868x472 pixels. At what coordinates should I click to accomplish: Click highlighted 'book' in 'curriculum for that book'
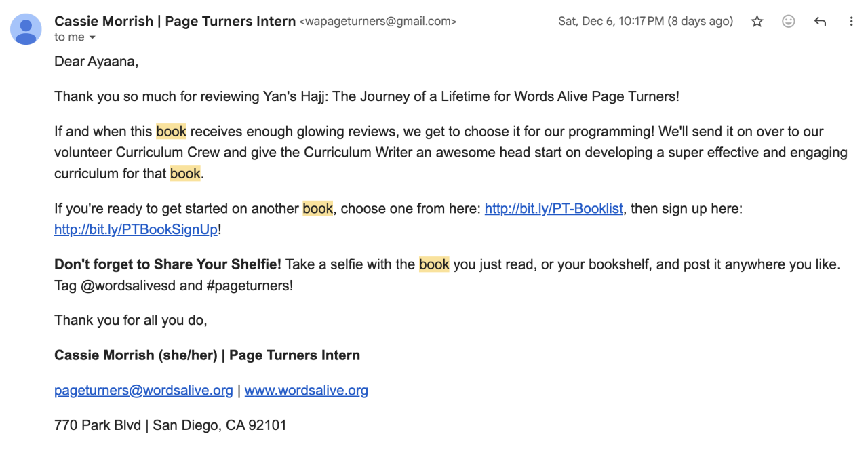pos(185,174)
